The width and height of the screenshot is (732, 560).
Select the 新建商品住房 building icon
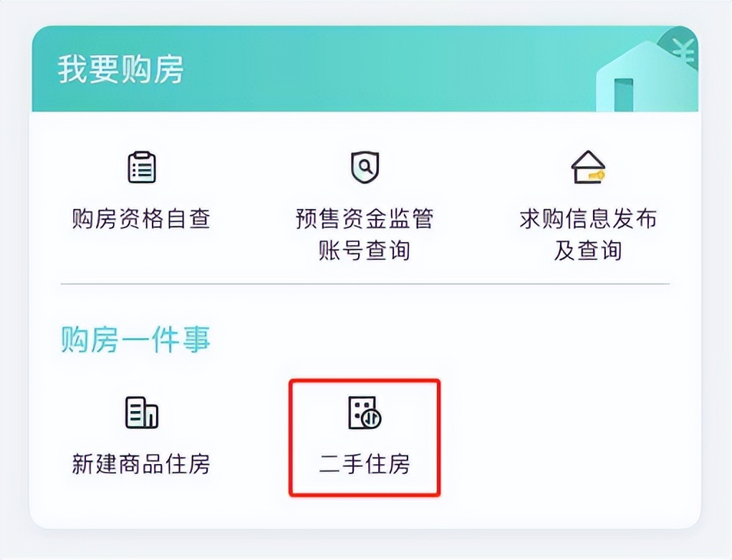[141, 413]
